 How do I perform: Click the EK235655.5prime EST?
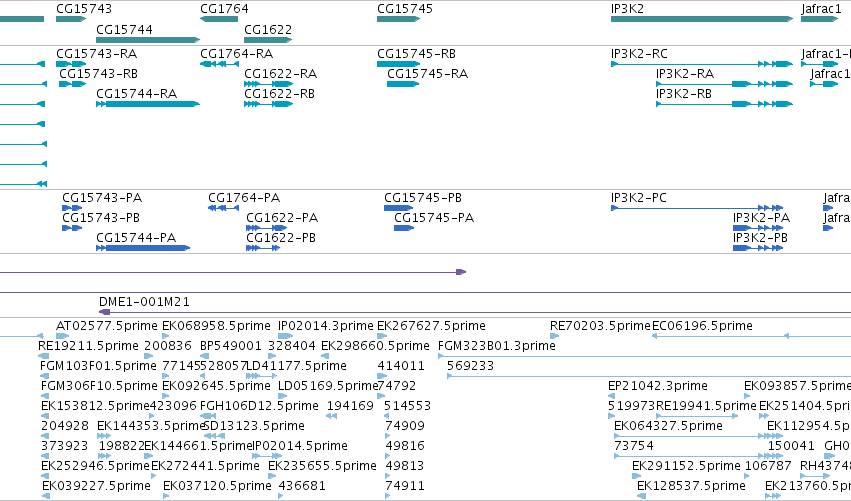pyautogui.click(x=272, y=476)
